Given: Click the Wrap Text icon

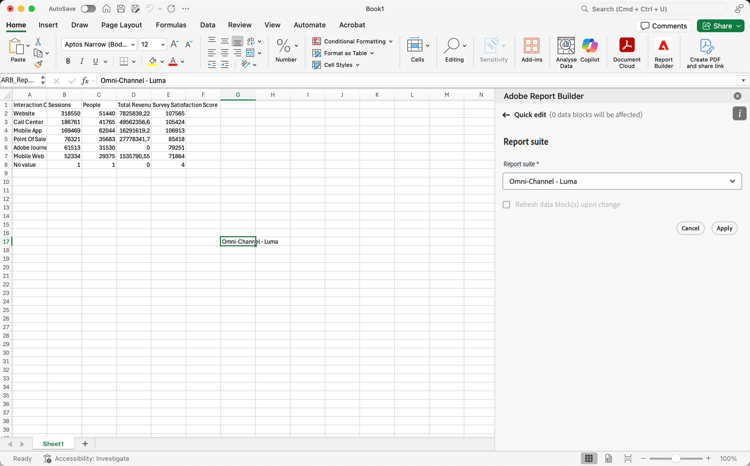Looking at the screenshot, I should [251, 42].
